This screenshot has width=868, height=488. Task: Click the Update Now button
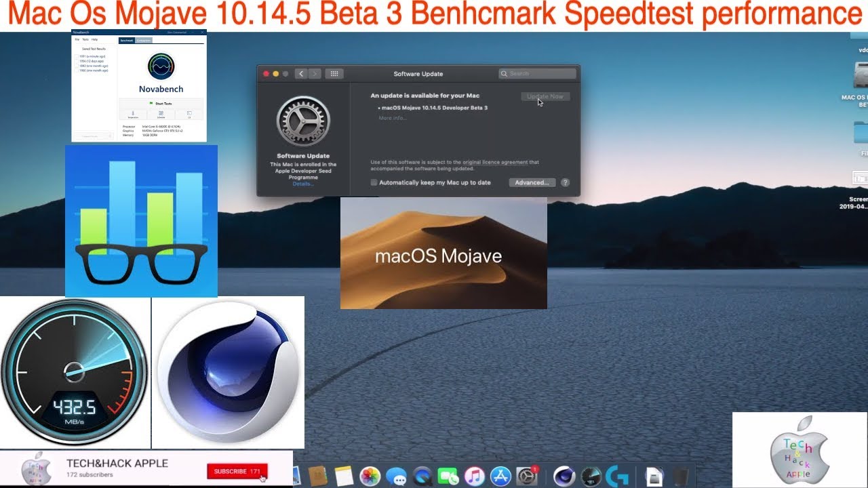click(545, 96)
